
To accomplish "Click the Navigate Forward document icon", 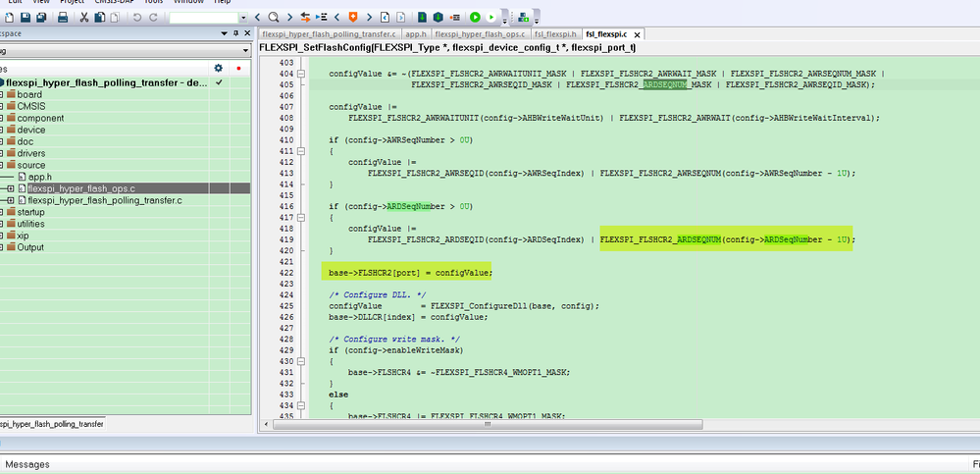I will point(400,18).
